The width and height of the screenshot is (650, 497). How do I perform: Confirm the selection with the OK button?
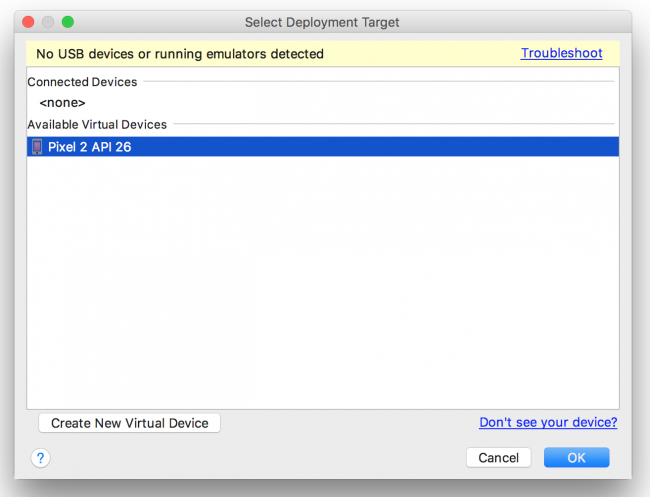576,457
